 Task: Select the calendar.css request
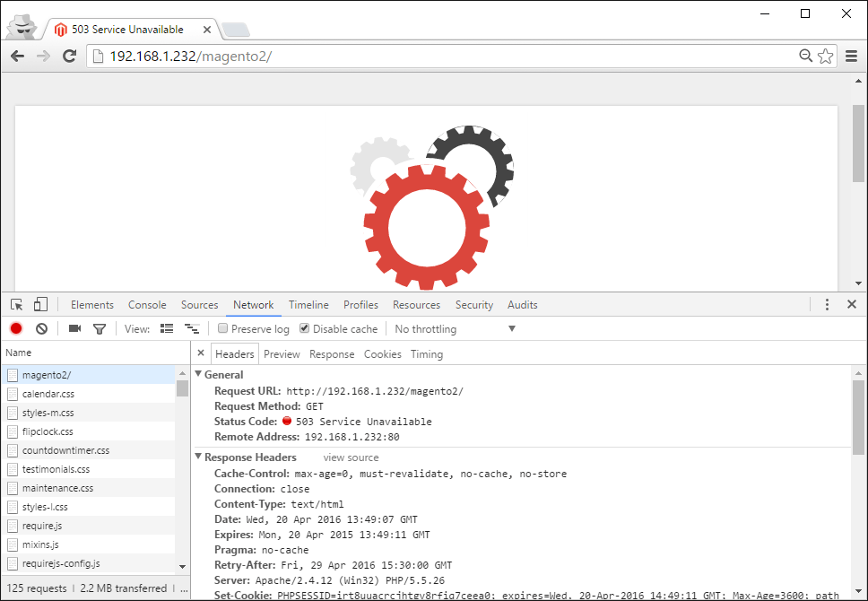(x=89, y=394)
